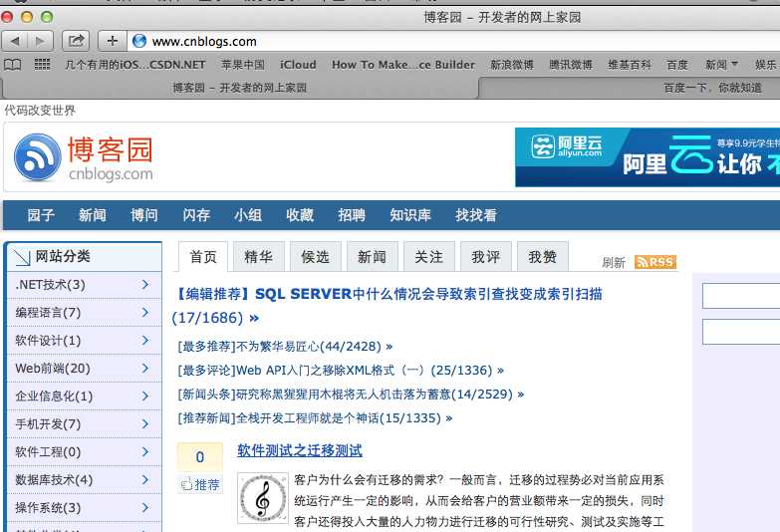Image resolution: width=780 pixels, height=532 pixels.
Task: Open the 百度 bookmark
Action: click(x=677, y=65)
